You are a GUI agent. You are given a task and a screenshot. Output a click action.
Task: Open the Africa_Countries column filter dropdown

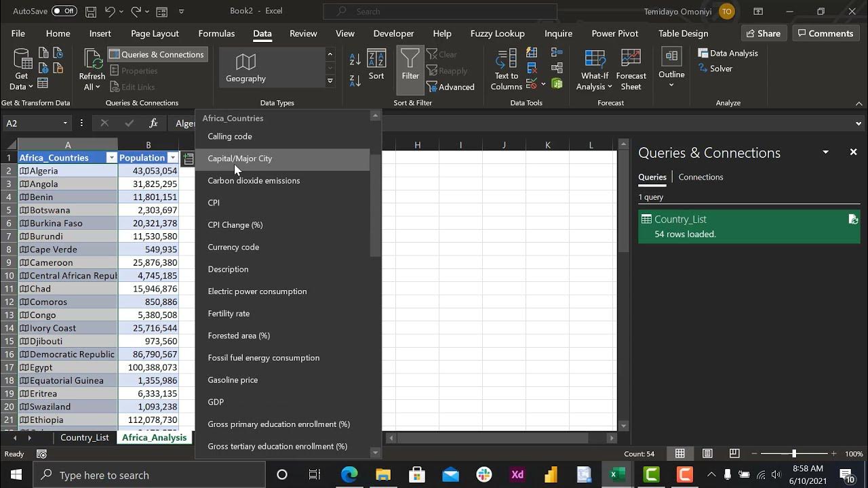coord(111,158)
